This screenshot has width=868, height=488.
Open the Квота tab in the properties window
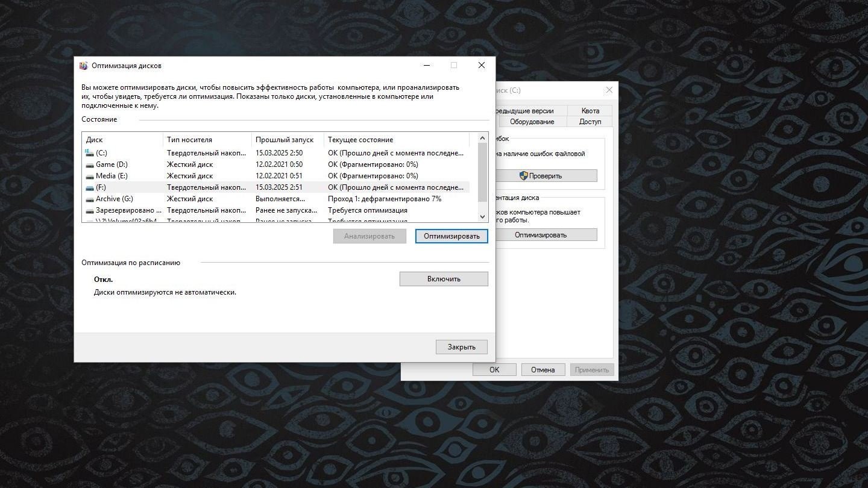tap(591, 111)
